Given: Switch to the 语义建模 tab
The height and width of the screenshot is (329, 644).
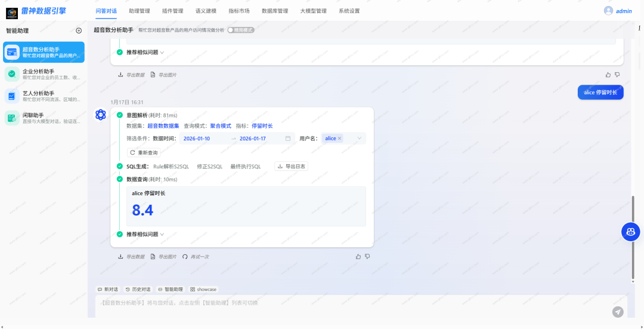Looking at the screenshot, I should click(206, 11).
